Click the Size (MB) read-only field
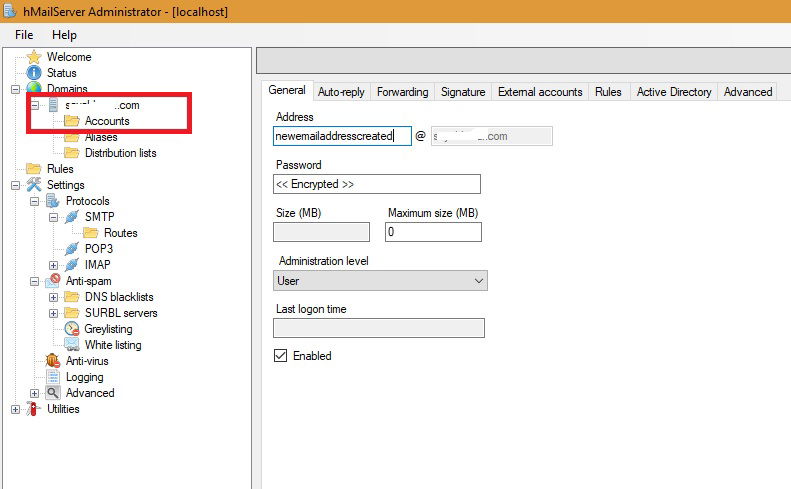791x489 pixels. (x=321, y=232)
